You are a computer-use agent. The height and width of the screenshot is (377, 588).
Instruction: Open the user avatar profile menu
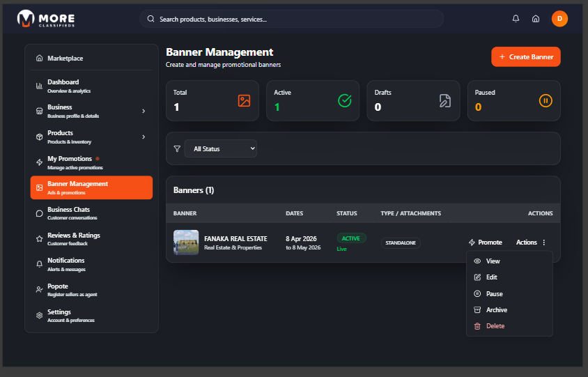click(x=559, y=19)
